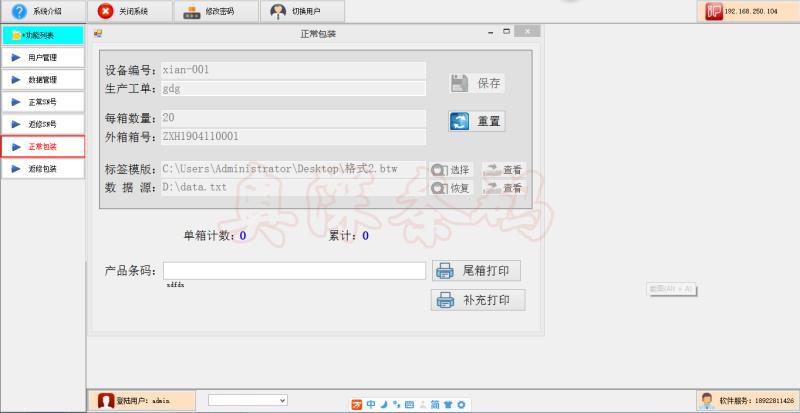Open 数据管理 from the function list
800x413 pixels.
coord(42,80)
